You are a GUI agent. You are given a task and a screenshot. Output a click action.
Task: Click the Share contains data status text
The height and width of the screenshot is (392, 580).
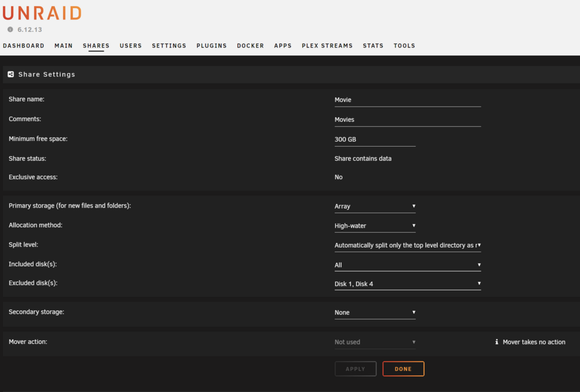[x=363, y=159]
